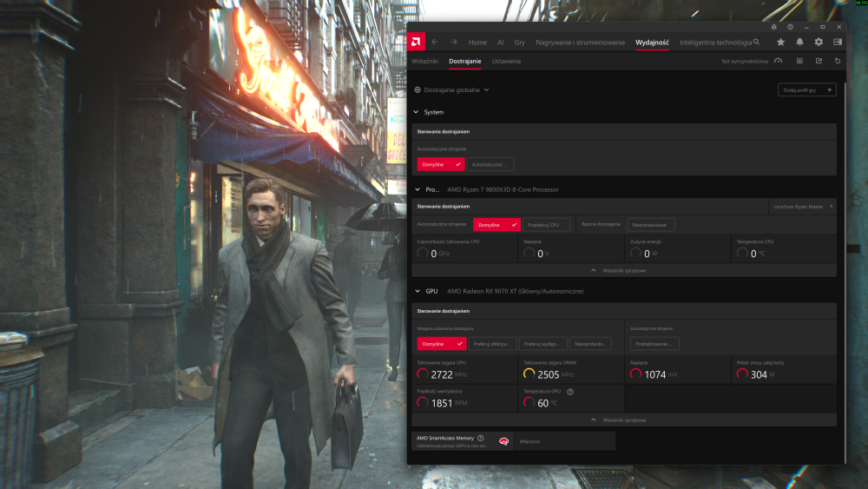Click help icon beside AMD SmartAccess Memory
This screenshot has height=489, width=868.
click(x=481, y=438)
